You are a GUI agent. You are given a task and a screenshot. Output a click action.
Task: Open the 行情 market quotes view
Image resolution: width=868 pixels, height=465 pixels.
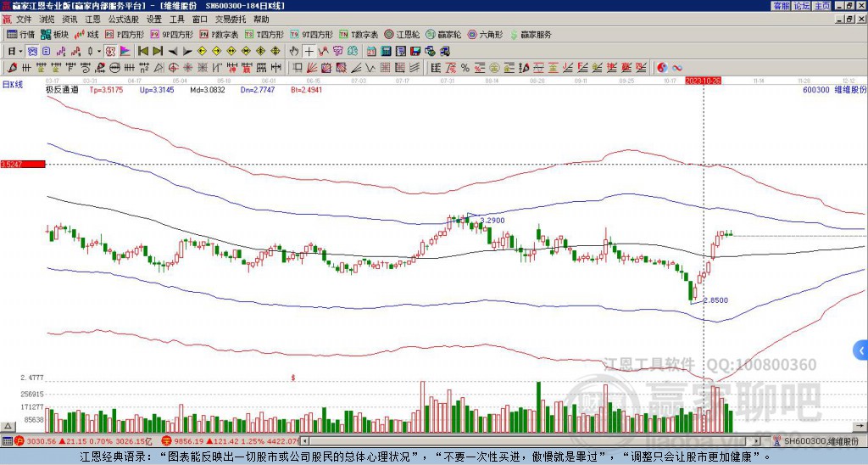[x=21, y=34]
